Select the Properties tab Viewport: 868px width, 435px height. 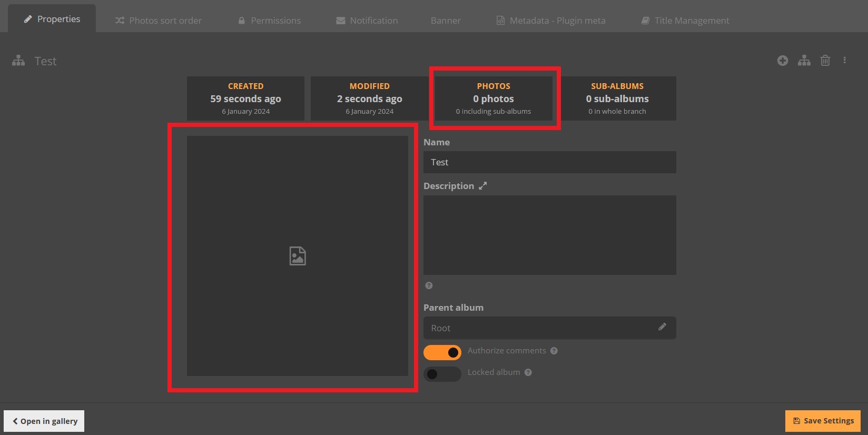pos(52,19)
